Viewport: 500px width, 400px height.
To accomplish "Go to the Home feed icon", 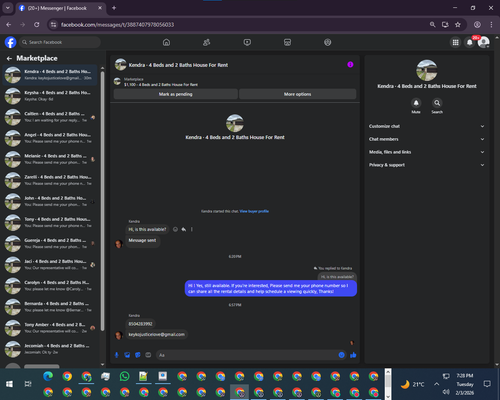I will click(x=166, y=42).
